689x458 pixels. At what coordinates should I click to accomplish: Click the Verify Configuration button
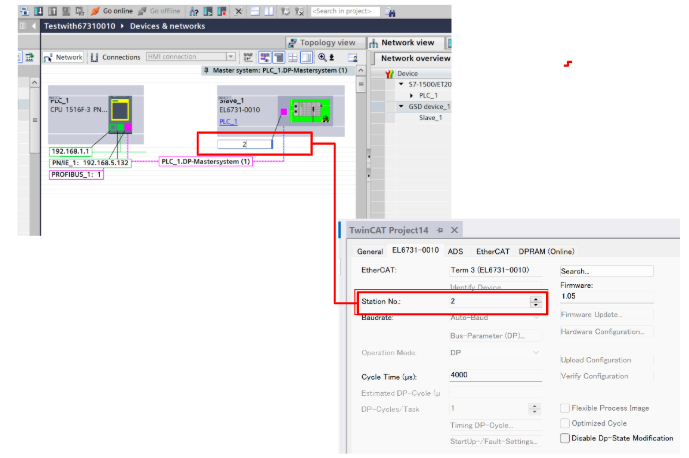click(x=606, y=376)
